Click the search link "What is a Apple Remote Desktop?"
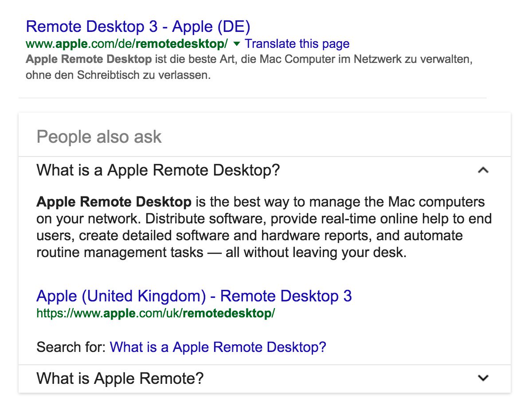This screenshot has height=414, width=532. coord(219,347)
